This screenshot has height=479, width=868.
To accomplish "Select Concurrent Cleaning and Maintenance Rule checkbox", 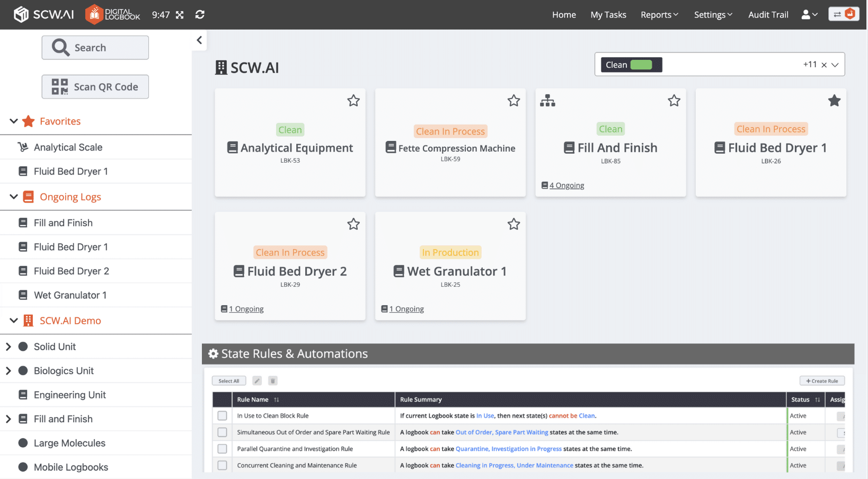I will click(222, 465).
